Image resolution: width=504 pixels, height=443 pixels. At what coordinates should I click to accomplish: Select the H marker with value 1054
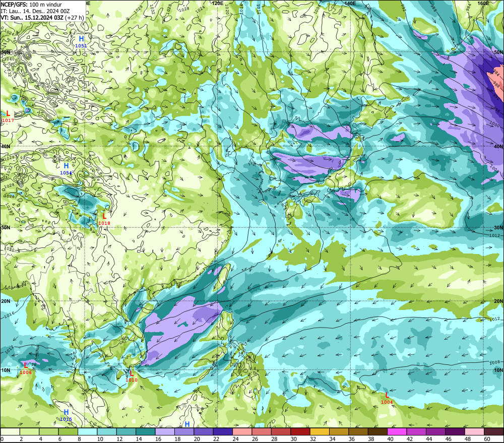[x=66, y=166]
